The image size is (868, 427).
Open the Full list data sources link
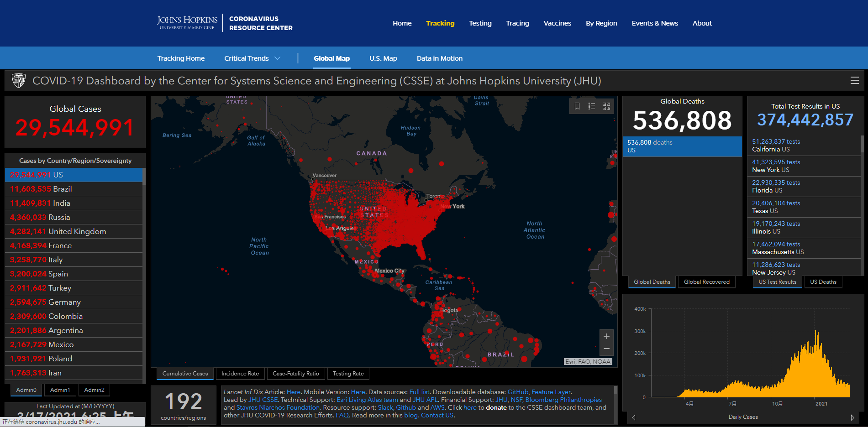419,392
